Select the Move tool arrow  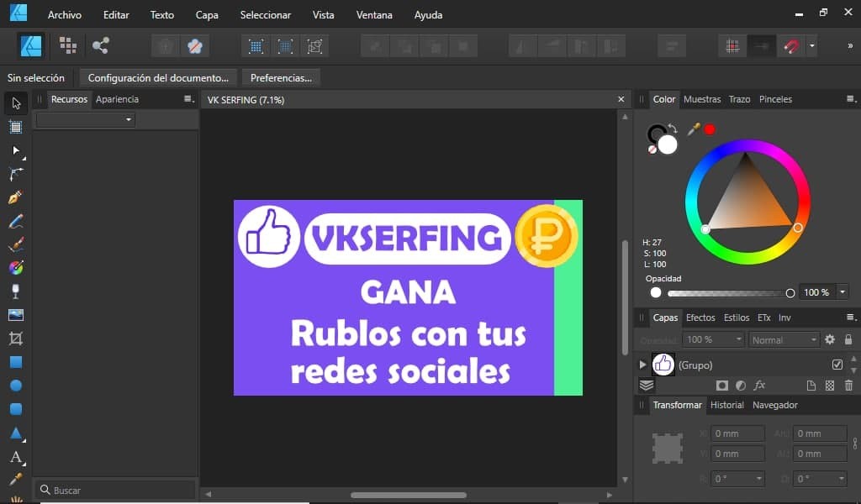pyautogui.click(x=16, y=103)
